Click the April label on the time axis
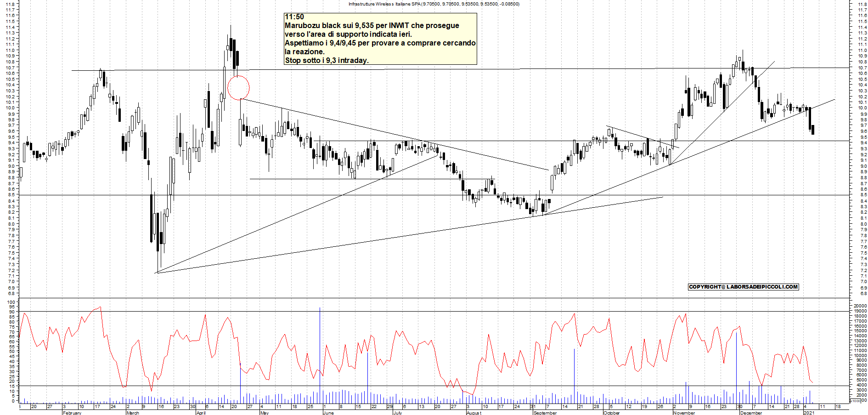Screen dimensions: 868x415 click(x=201, y=413)
